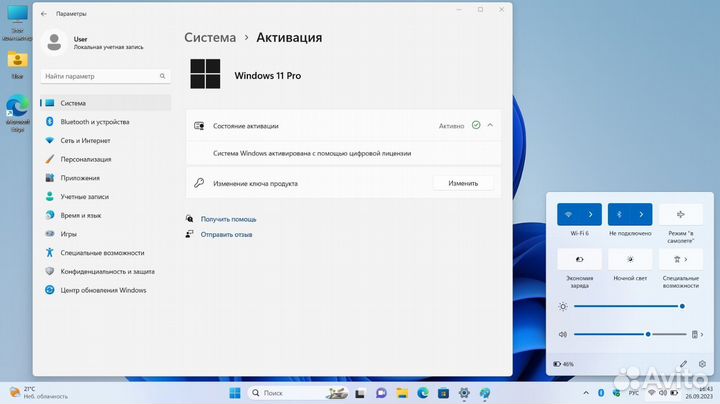Select Система in the sidebar
The height and width of the screenshot is (404, 720).
(x=105, y=103)
